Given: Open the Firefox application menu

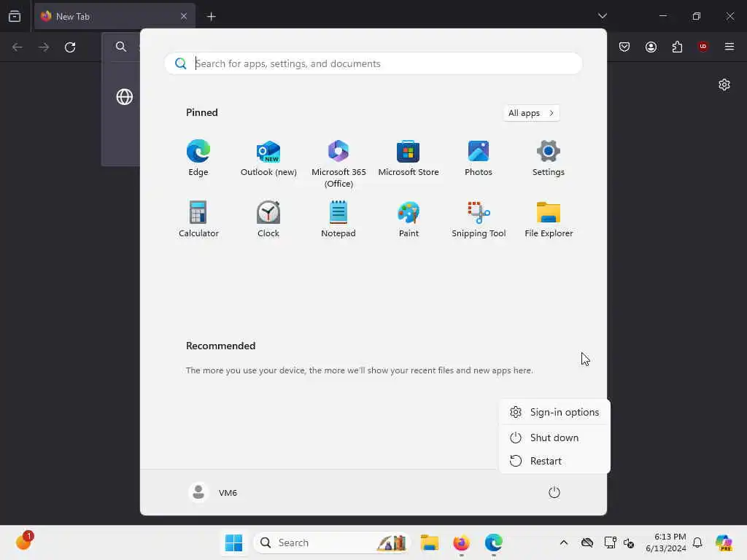Looking at the screenshot, I should pos(729,47).
